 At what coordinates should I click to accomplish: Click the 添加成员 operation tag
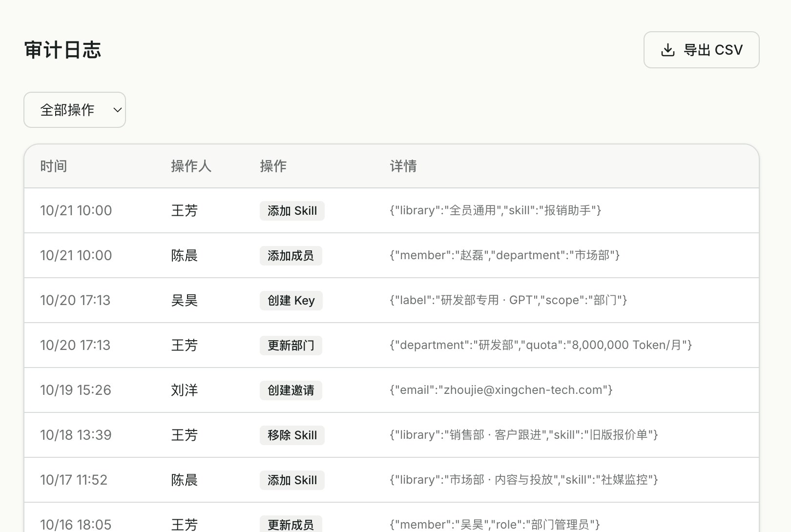pos(291,256)
